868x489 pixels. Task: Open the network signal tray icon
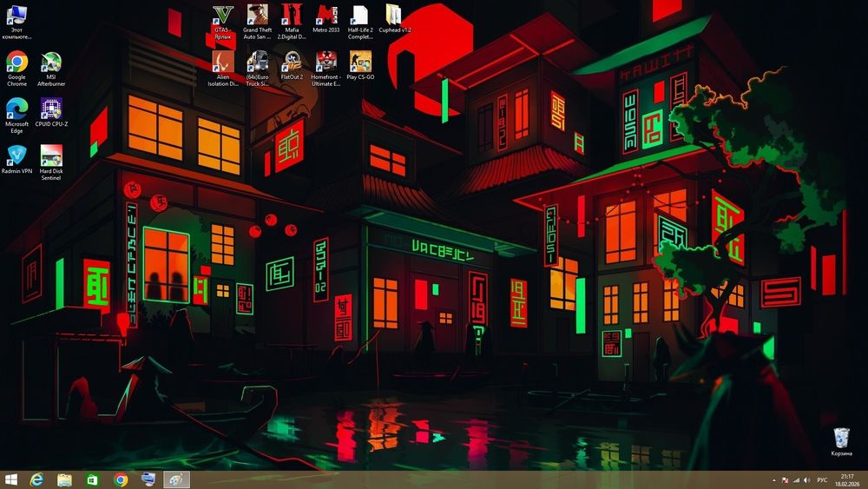796,480
